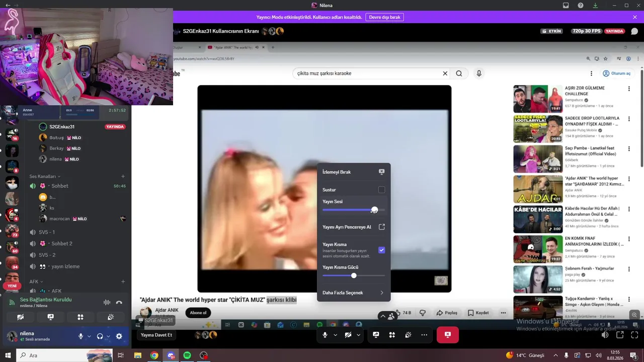Screen dimensions: 644x362
Task: Share your screen from voice connection panel
Action: pyautogui.click(x=51, y=317)
